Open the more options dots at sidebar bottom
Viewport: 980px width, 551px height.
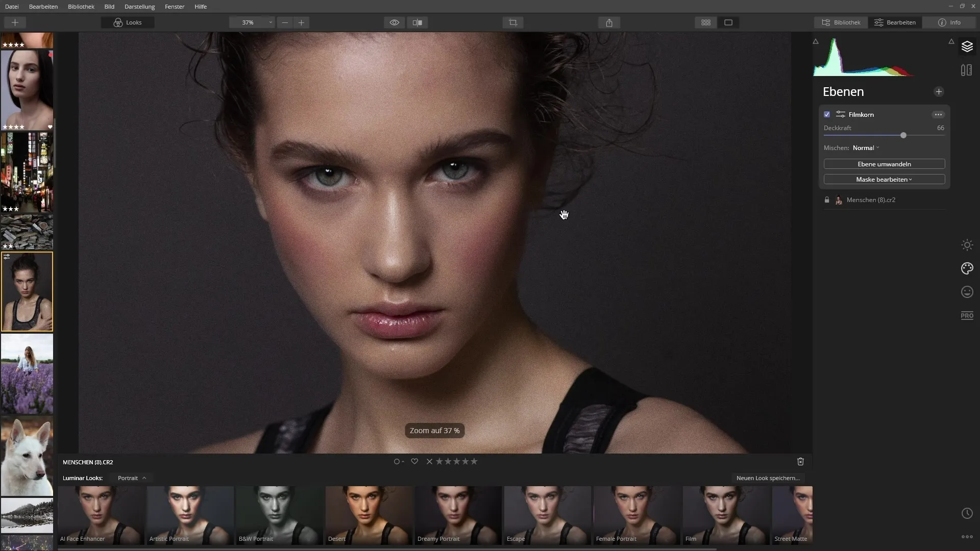(967, 537)
